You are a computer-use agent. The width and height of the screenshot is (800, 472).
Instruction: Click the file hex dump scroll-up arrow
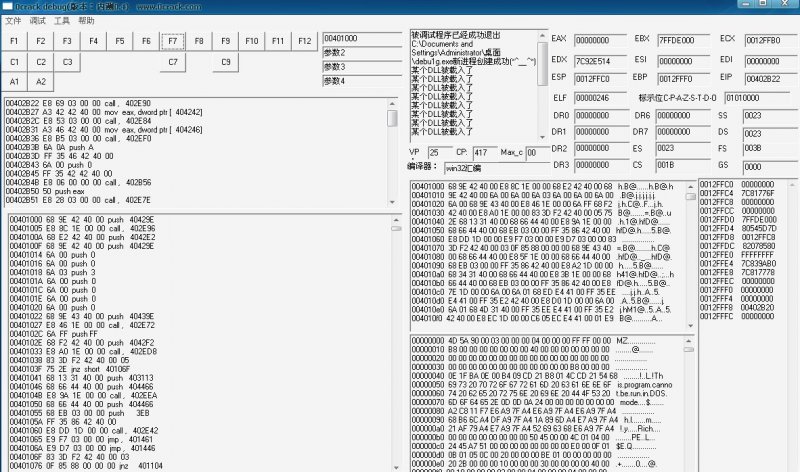tap(688, 340)
